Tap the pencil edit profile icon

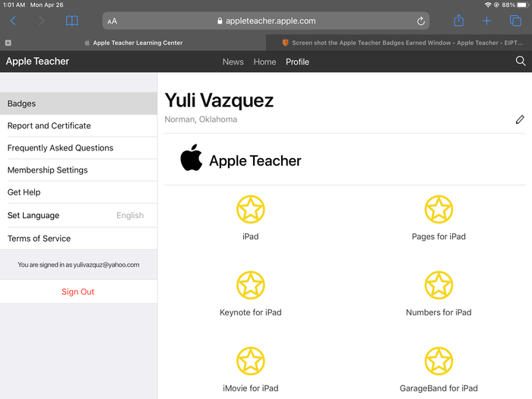[x=520, y=119]
